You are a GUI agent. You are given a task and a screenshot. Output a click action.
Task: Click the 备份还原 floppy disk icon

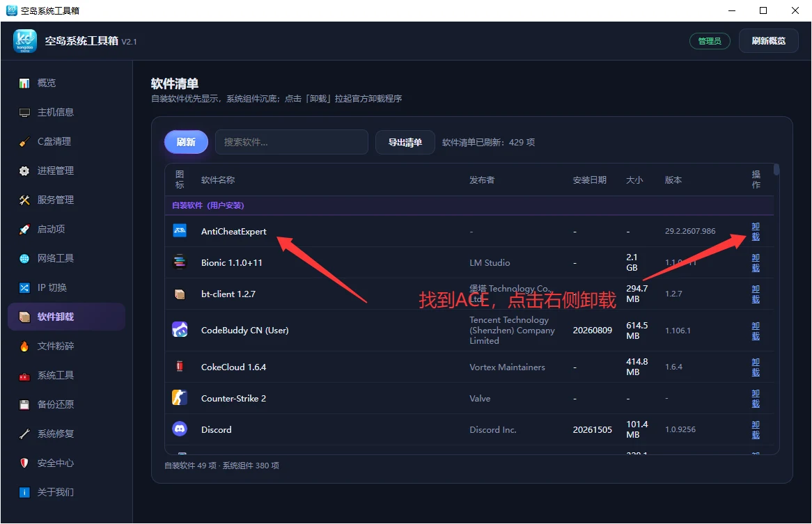tap(24, 404)
